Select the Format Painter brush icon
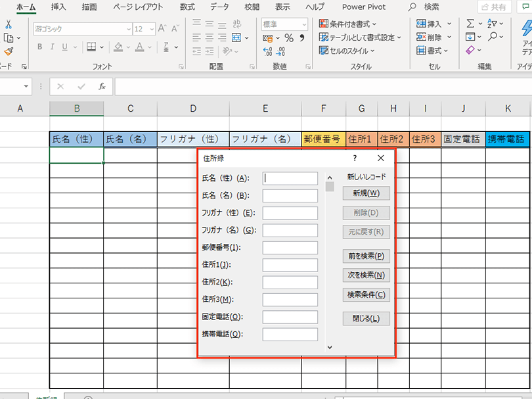The image size is (532, 399). point(9,52)
